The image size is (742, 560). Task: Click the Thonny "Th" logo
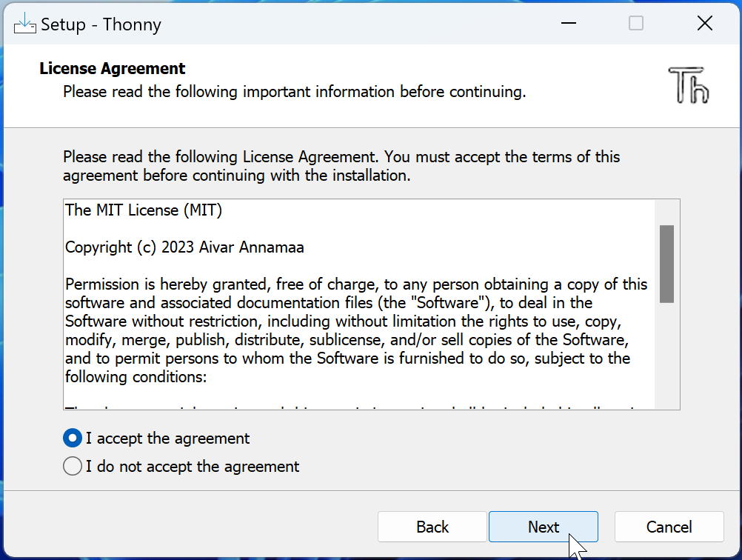[x=688, y=84]
